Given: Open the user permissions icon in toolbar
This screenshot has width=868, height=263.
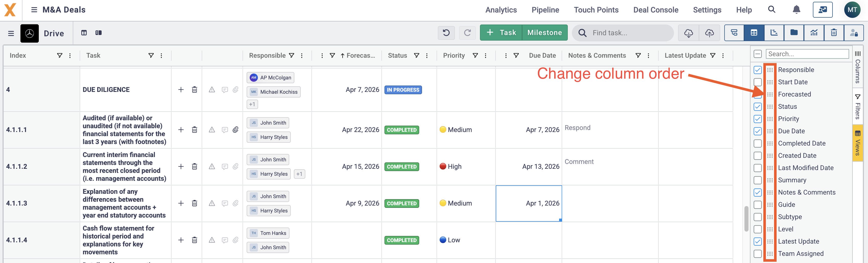Looking at the screenshot, I should pos(853,33).
